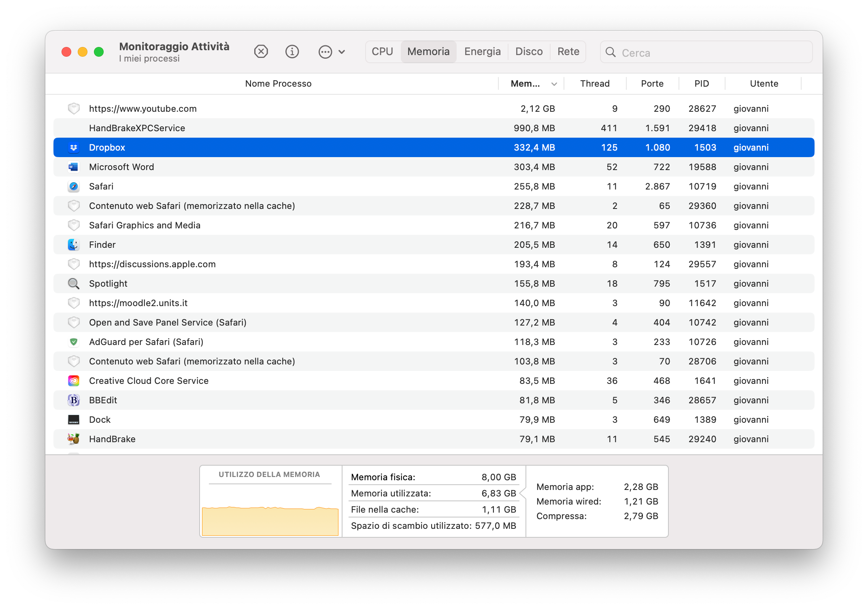Switch to the CPU tab

click(x=382, y=51)
